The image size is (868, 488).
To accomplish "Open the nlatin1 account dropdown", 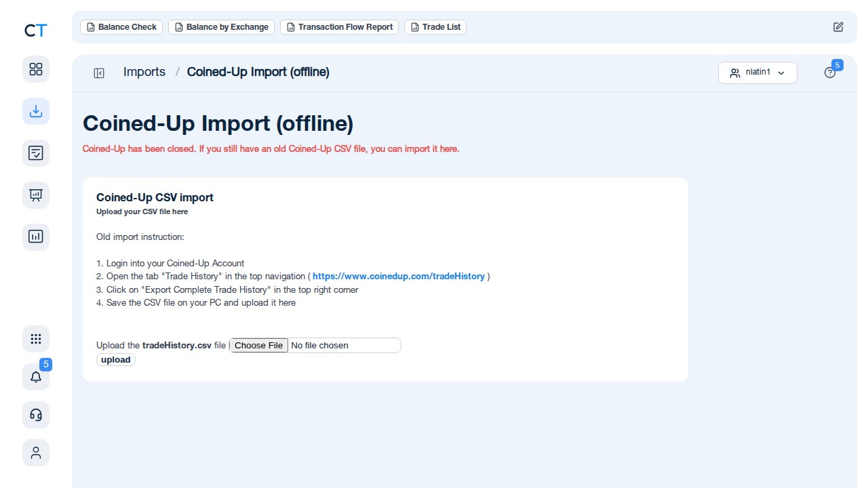I will (757, 73).
